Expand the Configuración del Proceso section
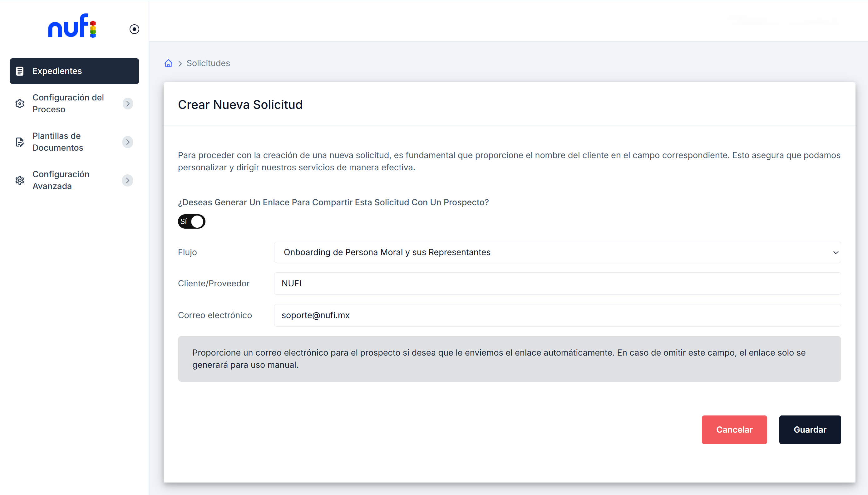 (128, 103)
